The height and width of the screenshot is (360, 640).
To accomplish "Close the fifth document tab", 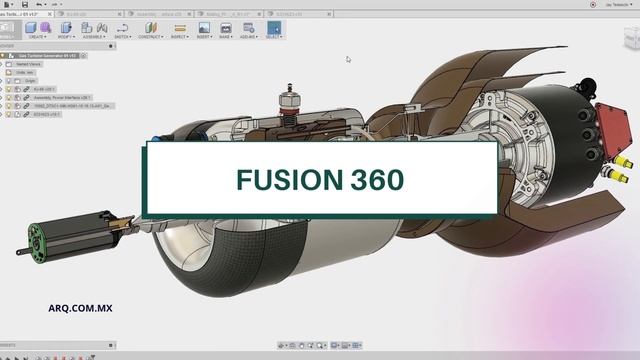I will [x=329, y=14].
